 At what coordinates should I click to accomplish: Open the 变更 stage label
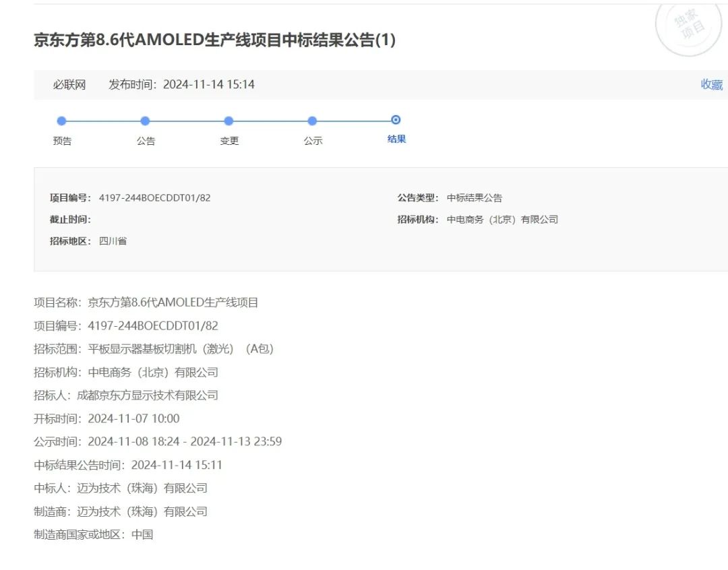click(229, 141)
